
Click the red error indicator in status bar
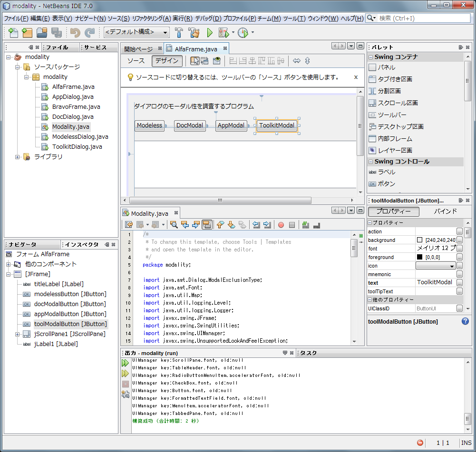420,443
